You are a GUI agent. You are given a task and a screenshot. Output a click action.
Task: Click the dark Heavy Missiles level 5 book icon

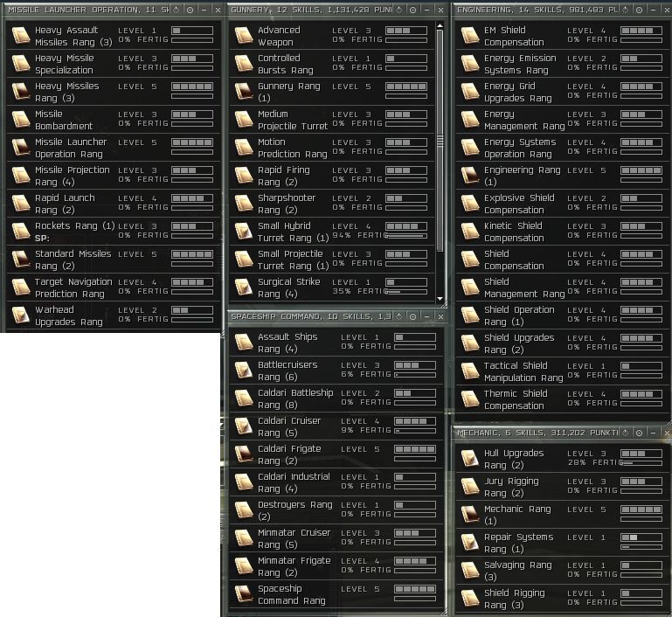point(21,91)
